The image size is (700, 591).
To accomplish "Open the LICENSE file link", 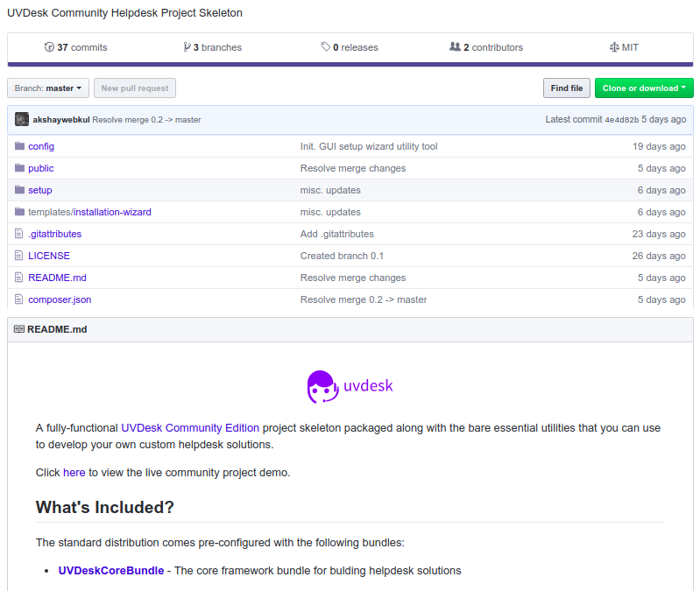I will point(49,256).
